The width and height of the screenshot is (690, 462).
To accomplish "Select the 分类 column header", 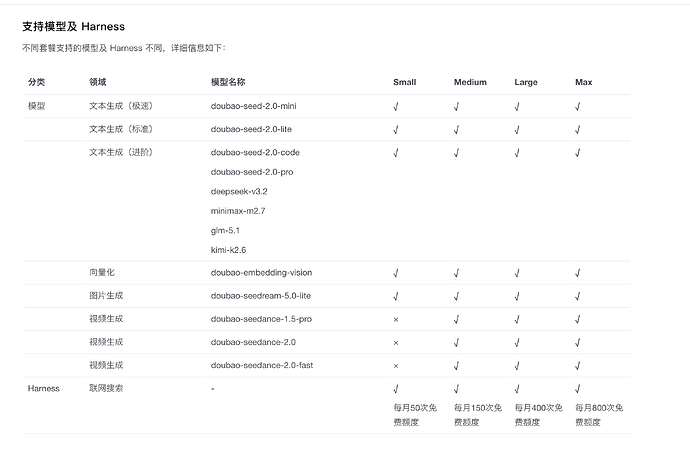I will 37,82.
